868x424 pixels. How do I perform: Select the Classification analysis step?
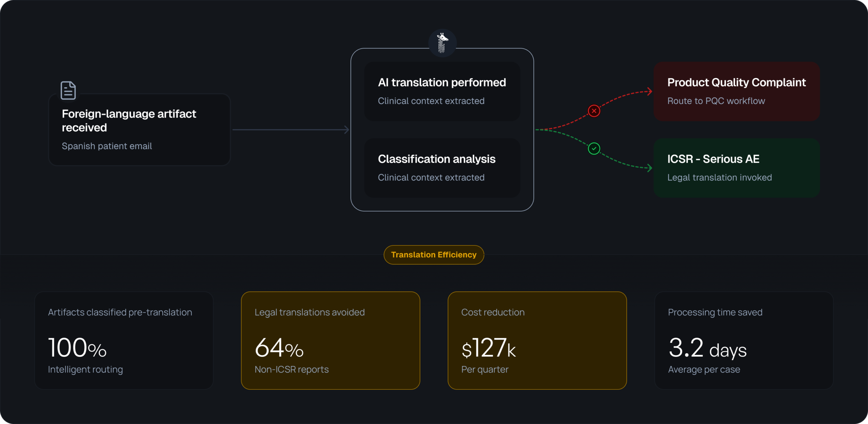(442, 168)
